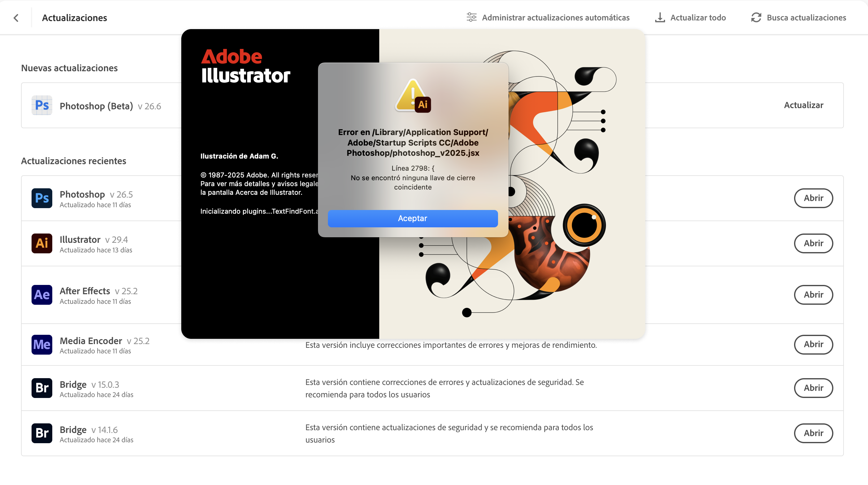Open After Effects using its Abrir button
Viewport: 868px width, 485px height.
(x=814, y=295)
